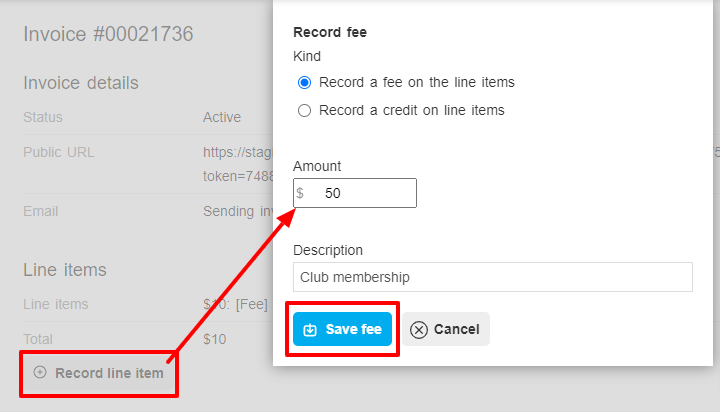
Task: Select the "$10: [Fee]" line item entry
Action: pos(236,304)
